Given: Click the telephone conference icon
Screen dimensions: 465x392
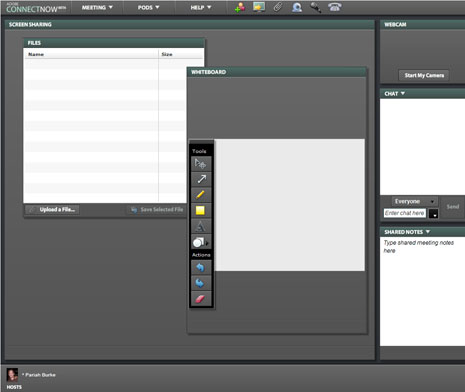Looking at the screenshot, I should 334,7.
